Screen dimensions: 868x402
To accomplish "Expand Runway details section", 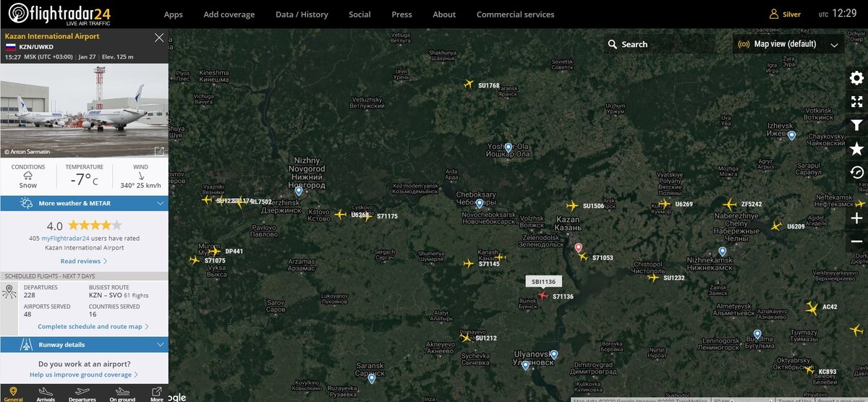I will click(x=84, y=345).
